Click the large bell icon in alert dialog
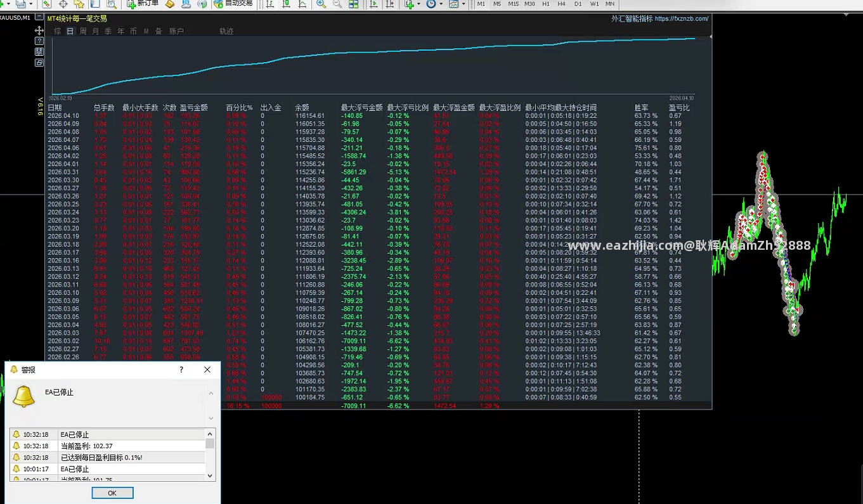 click(25, 397)
